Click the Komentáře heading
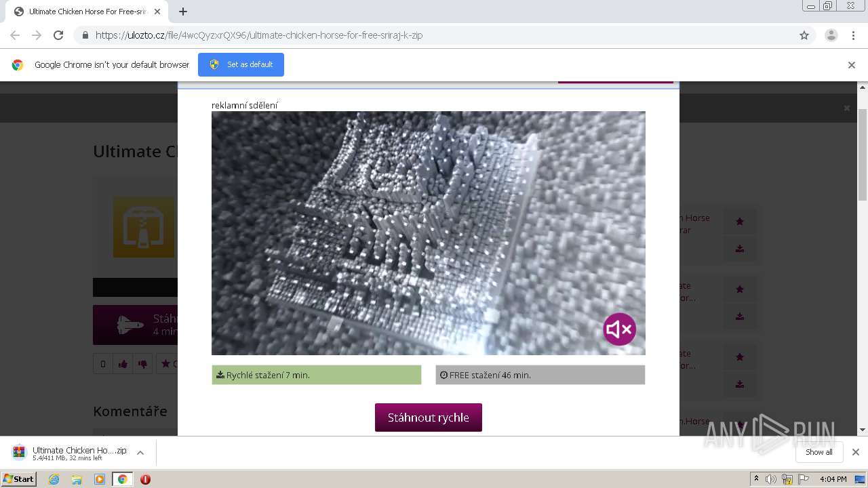The height and width of the screenshot is (488, 868). (130, 411)
